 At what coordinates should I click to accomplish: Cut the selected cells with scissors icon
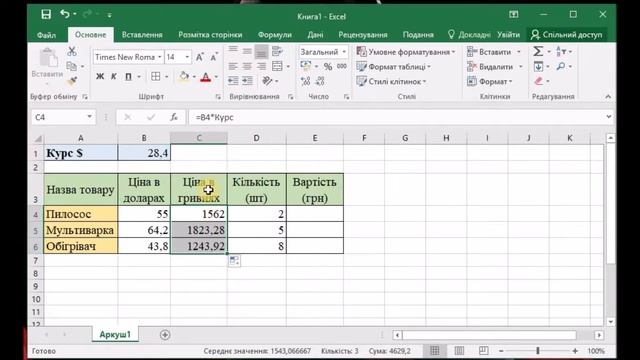click(72, 51)
